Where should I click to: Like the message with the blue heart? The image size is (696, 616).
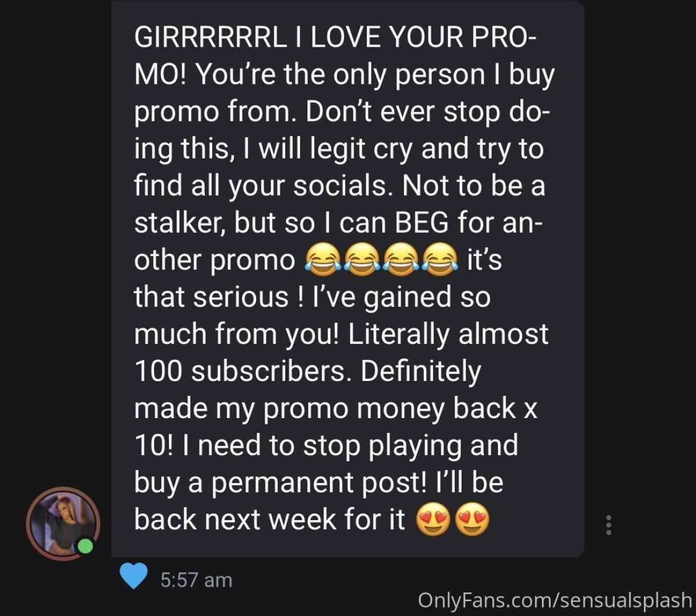pos(134,576)
